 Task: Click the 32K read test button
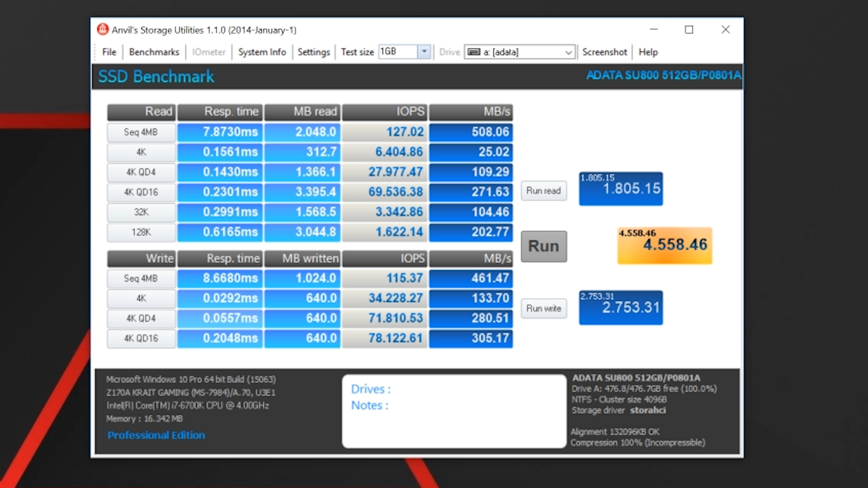point(141,212)
